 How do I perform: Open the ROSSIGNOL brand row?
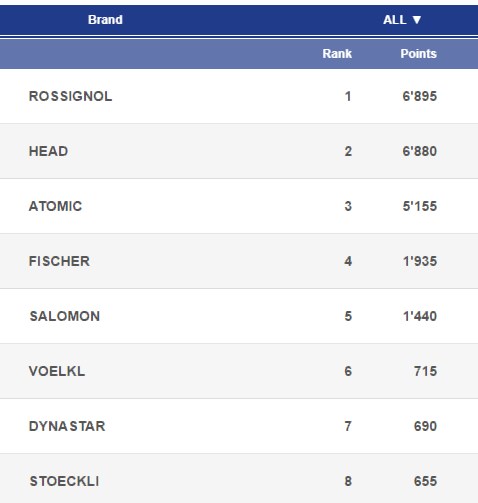click(239, 96)
